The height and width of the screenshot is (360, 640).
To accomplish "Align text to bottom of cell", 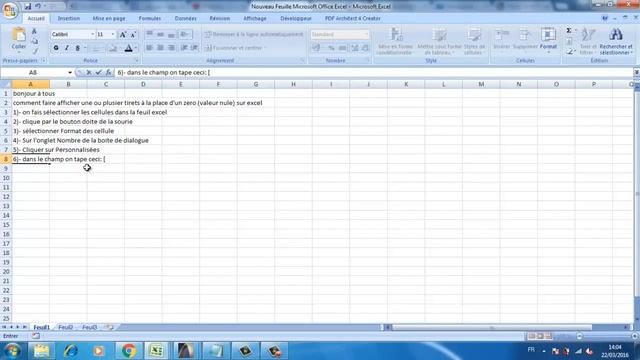I will point(171,35).
